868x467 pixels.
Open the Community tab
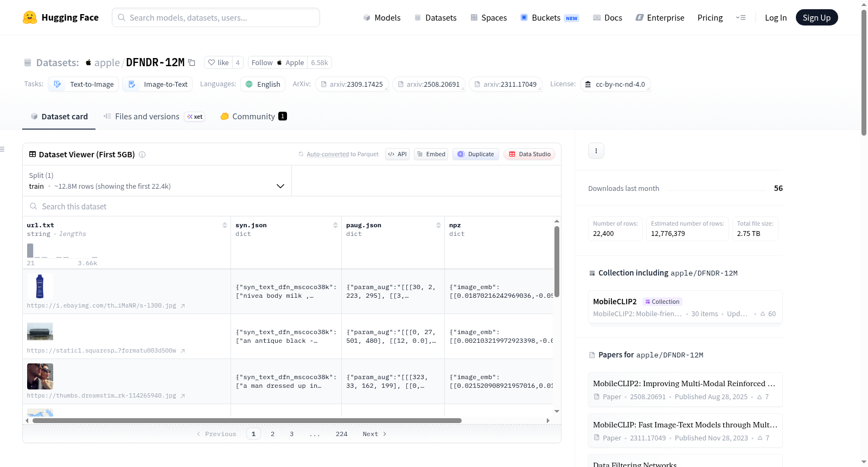click(253, 117)
